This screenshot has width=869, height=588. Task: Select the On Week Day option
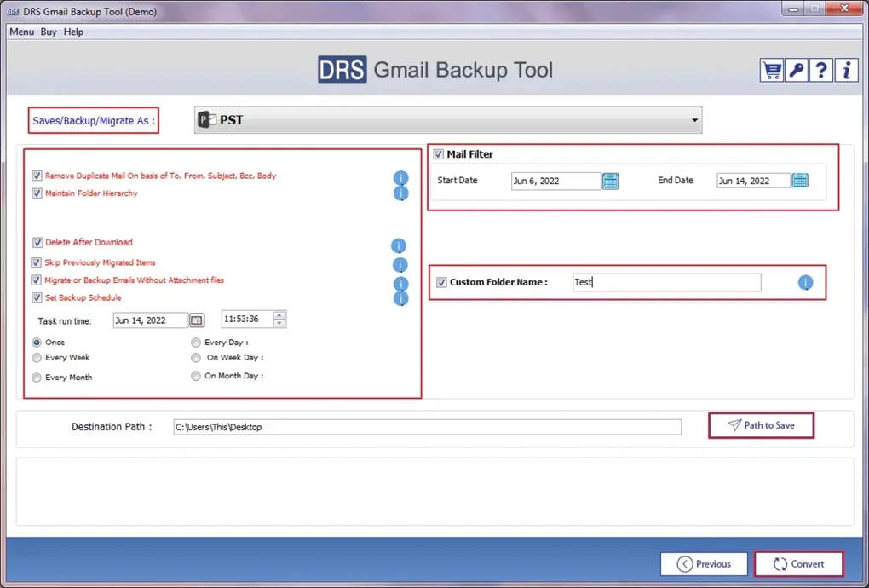click(196, 358)
